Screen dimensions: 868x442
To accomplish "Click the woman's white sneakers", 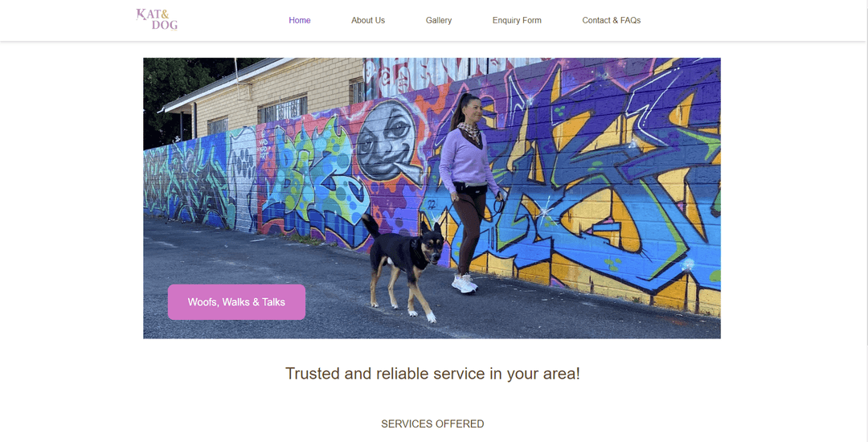I will click(464, 283).
